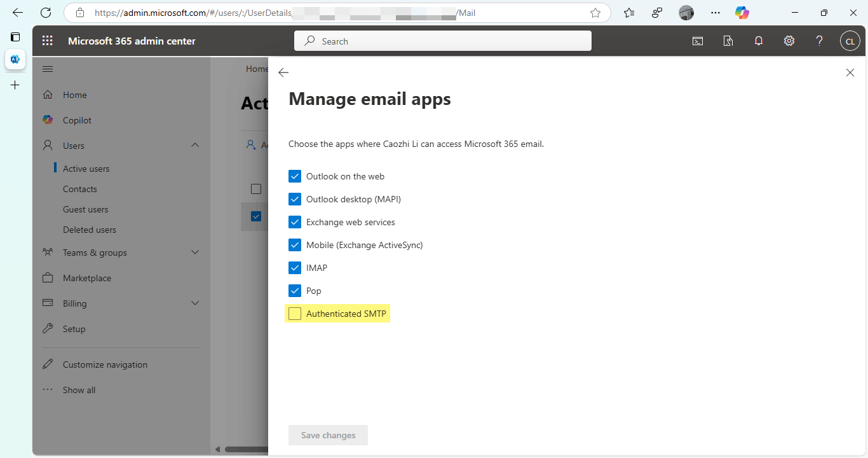Disable IMAP access
This screenshot has width=868, height=458.
point(294,267)
